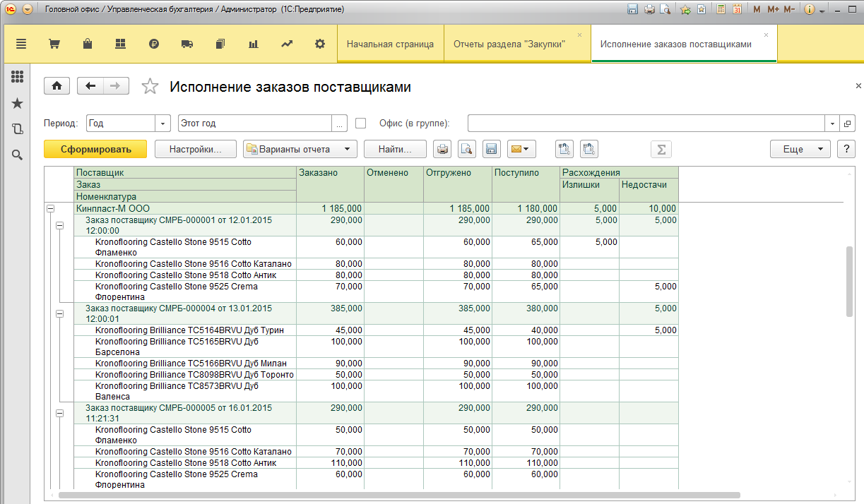Navigate forward with the right arrow

tap(117, 85)
